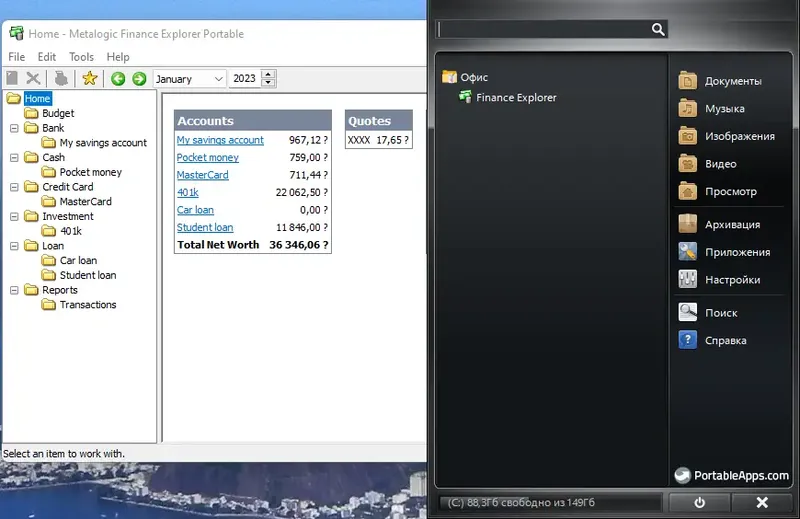The height and width of the screenshot is (519, 800).
Task: Collapse the Bank tree node
Action: (14, 128)
